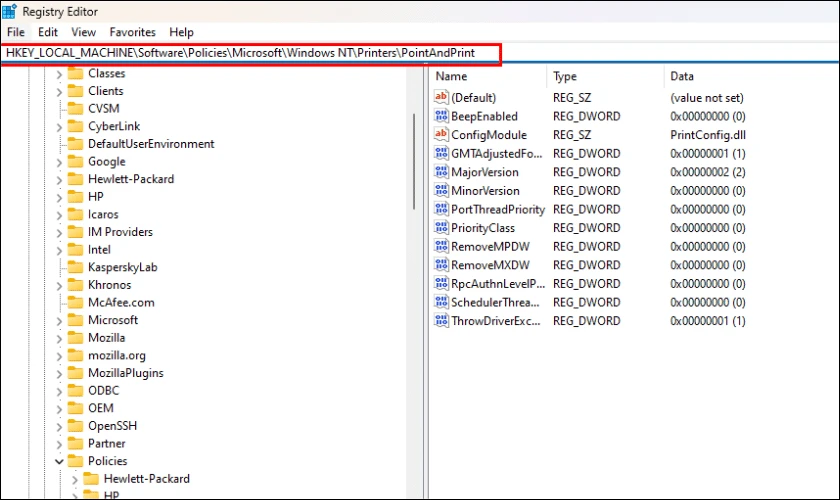Click the PriorityClass DWORD icon

click(x=441, y=227)
